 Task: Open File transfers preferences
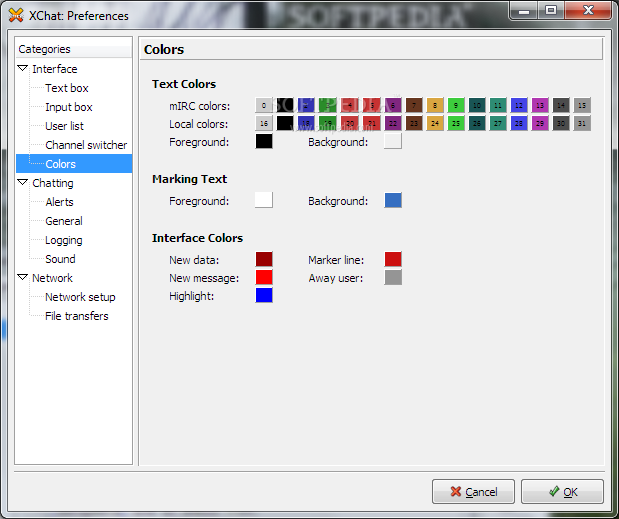tap(77, 316)
